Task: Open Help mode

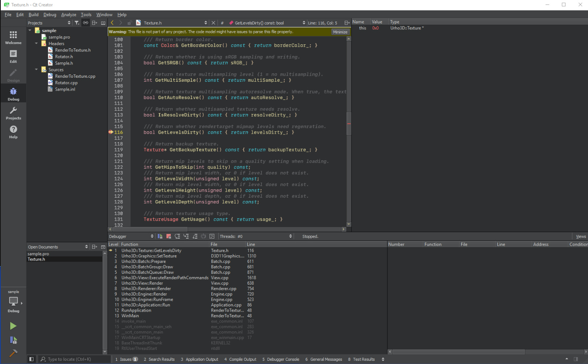Action: point(13,132)
